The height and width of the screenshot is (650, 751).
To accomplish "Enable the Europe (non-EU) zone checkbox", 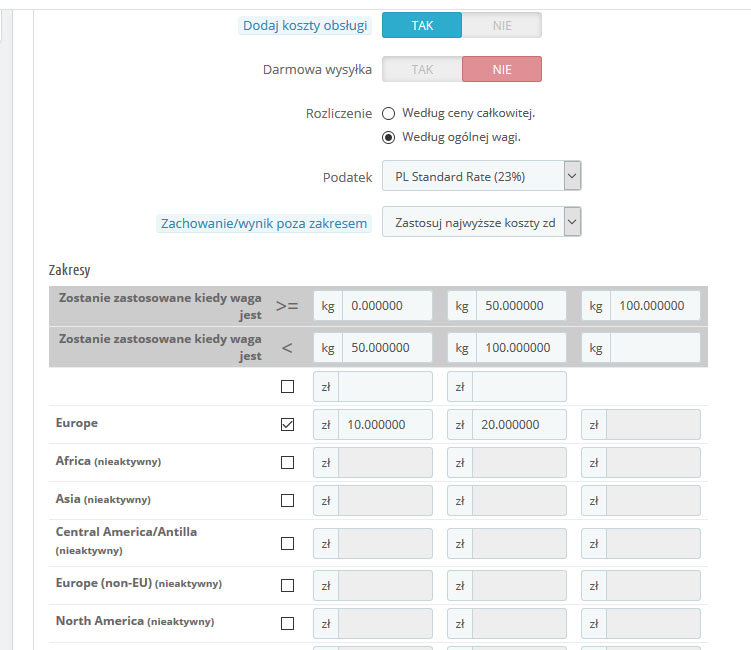I will [x=288, y=585].
